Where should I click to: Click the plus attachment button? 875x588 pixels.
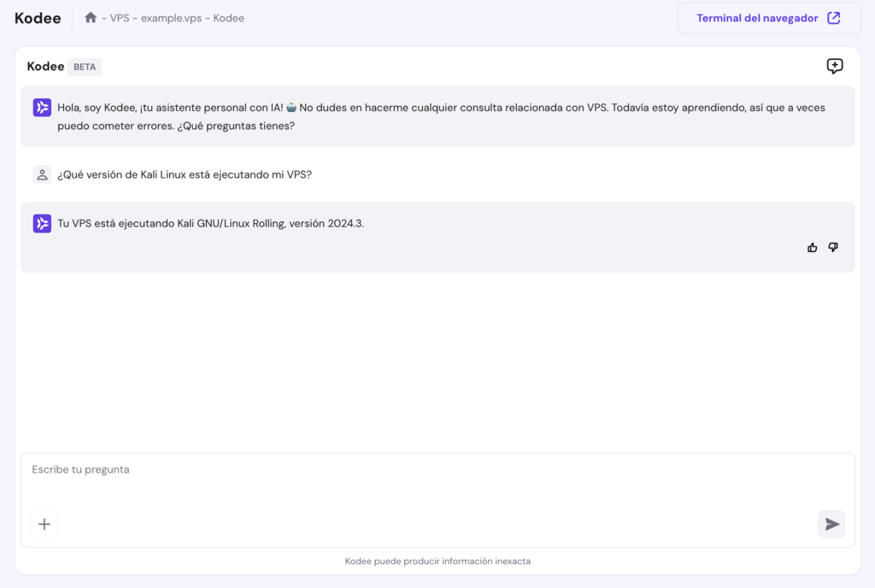pos(44,524)
